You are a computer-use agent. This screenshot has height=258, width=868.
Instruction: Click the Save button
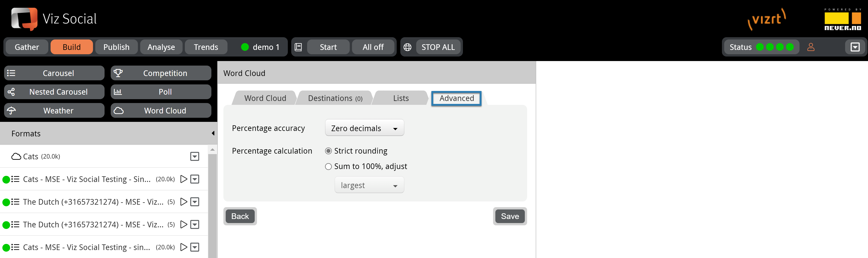509,216
